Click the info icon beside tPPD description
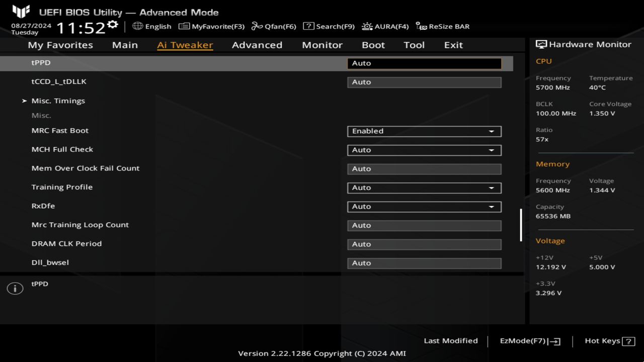 tap(15, 288)
